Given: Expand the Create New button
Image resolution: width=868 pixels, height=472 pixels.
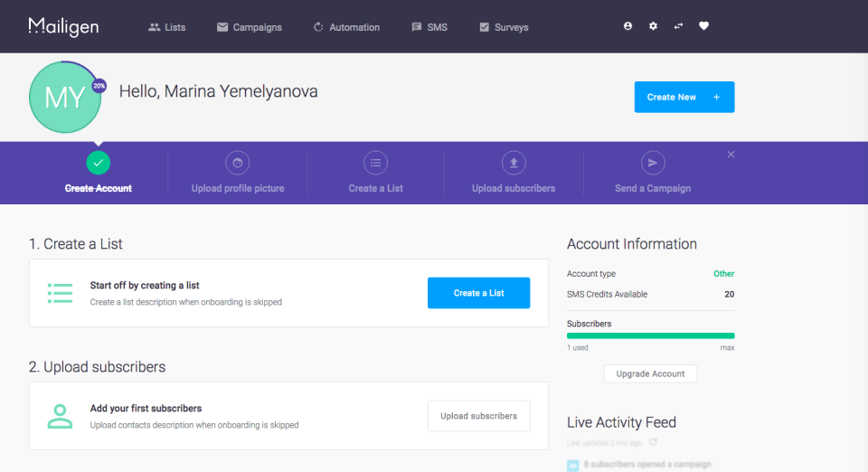Looking at the screenshot, I should pyautogui.click(x=684, y=97).
